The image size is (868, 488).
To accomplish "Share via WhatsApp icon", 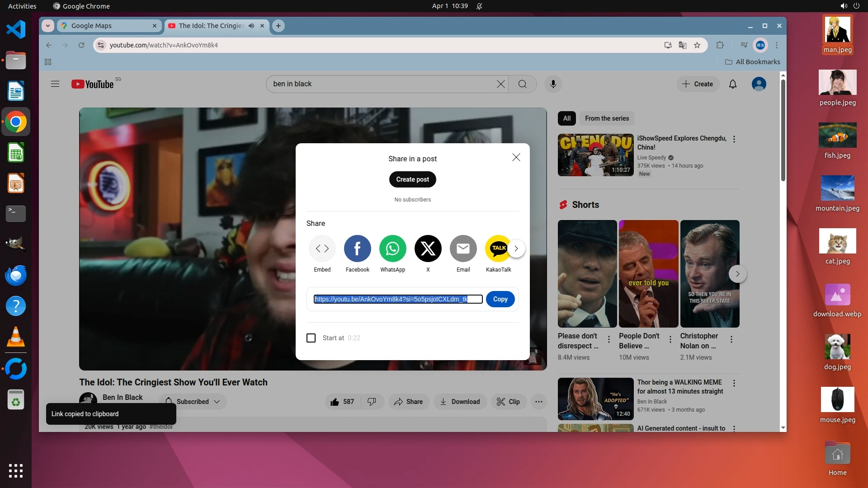I will point(392,249).
